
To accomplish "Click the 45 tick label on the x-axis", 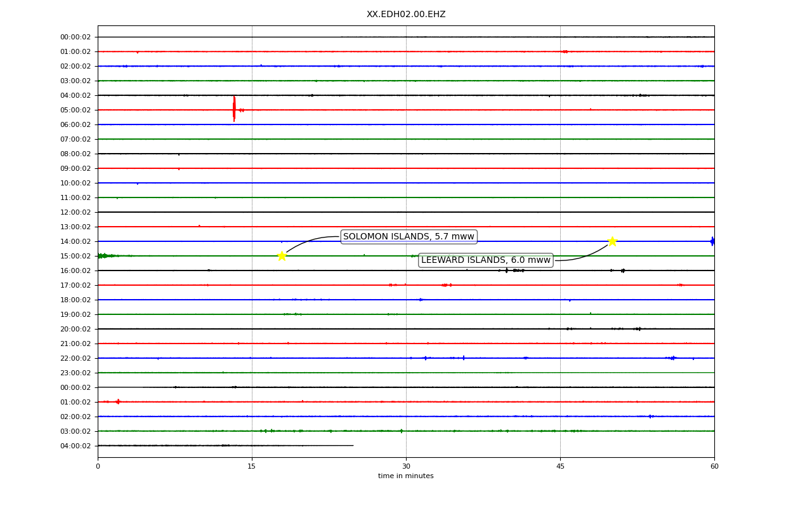I will click(560, 467).
